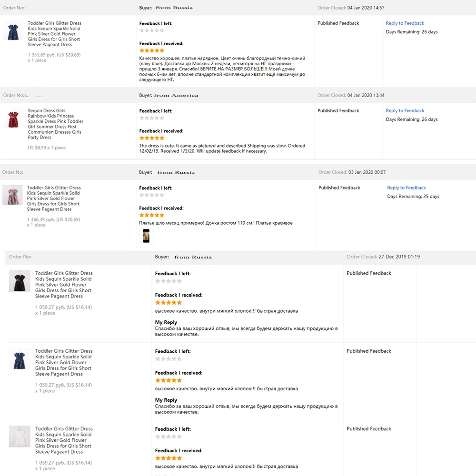The image size is (476, 476).
Task: Open buyer's attached review photo
Action: (x=146, y=236)
